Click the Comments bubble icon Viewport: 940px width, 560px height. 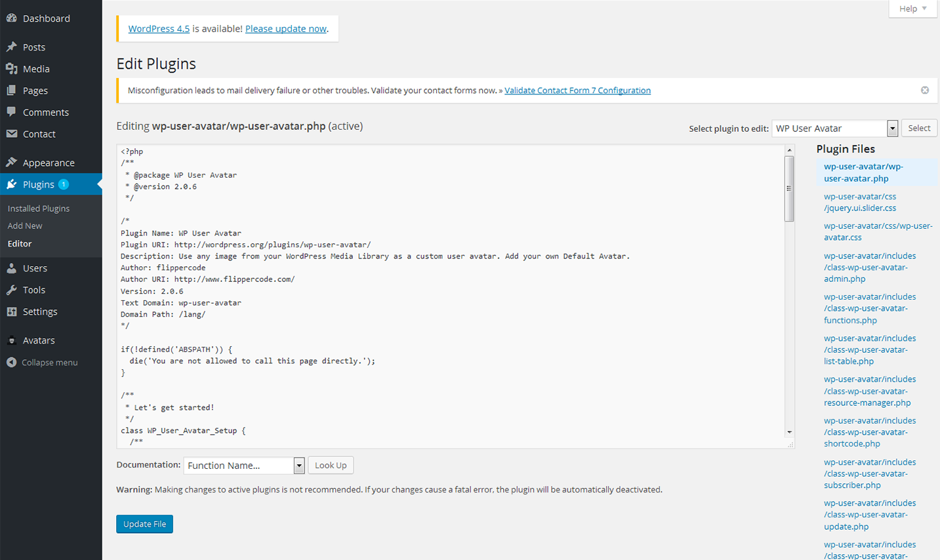[x=12, y=112]
